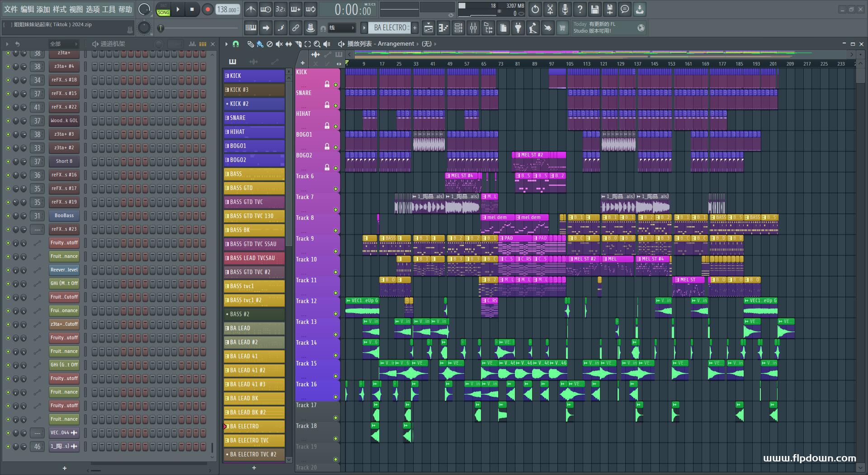This screenshot has width=868, height=475.
Task: Open the 文件 menu
Action: click(x=10, y=9)
